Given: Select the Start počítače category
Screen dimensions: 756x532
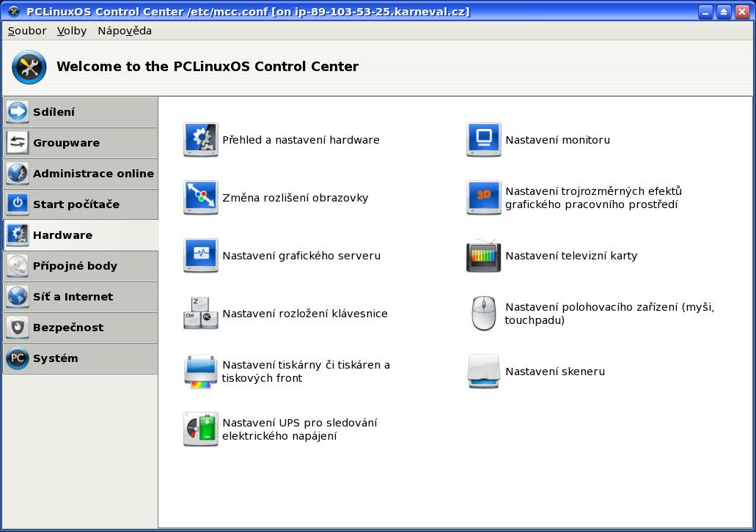Looking at the screenshot, I should click(81, 204).
